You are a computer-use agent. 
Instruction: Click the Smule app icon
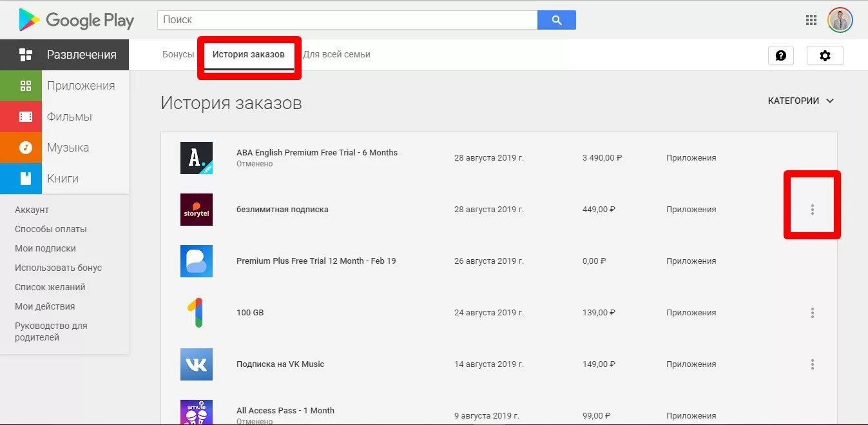tap(197, 412)
